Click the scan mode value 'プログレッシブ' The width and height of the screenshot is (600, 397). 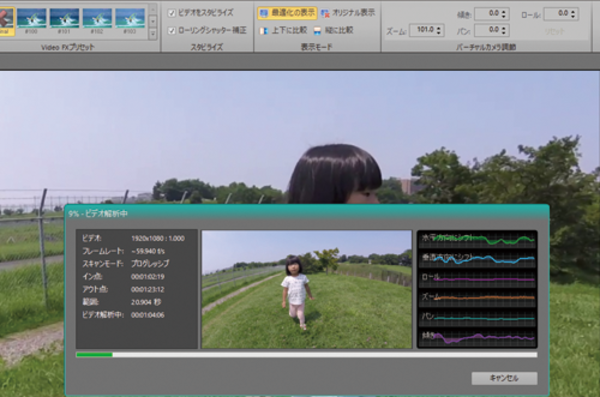coord(150,264)
